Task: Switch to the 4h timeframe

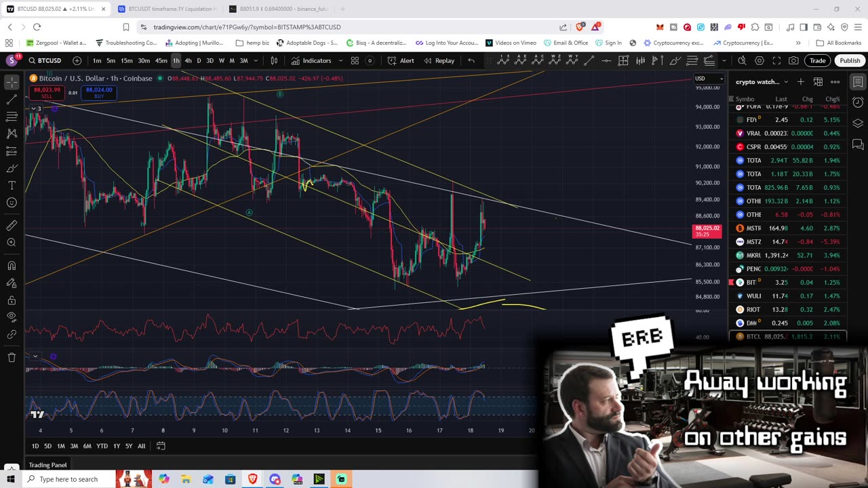Action: point(188,61)
